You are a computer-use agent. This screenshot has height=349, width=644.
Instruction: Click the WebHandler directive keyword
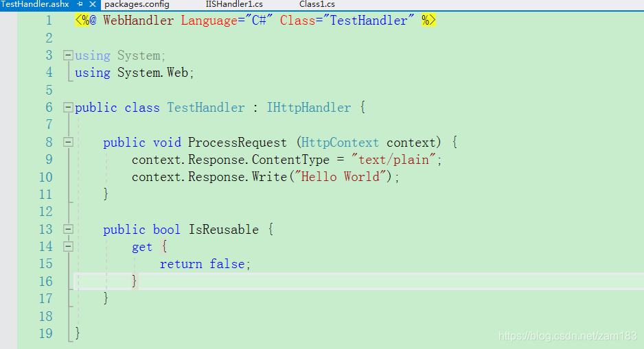pyautogui.click(x=139, y=20)
